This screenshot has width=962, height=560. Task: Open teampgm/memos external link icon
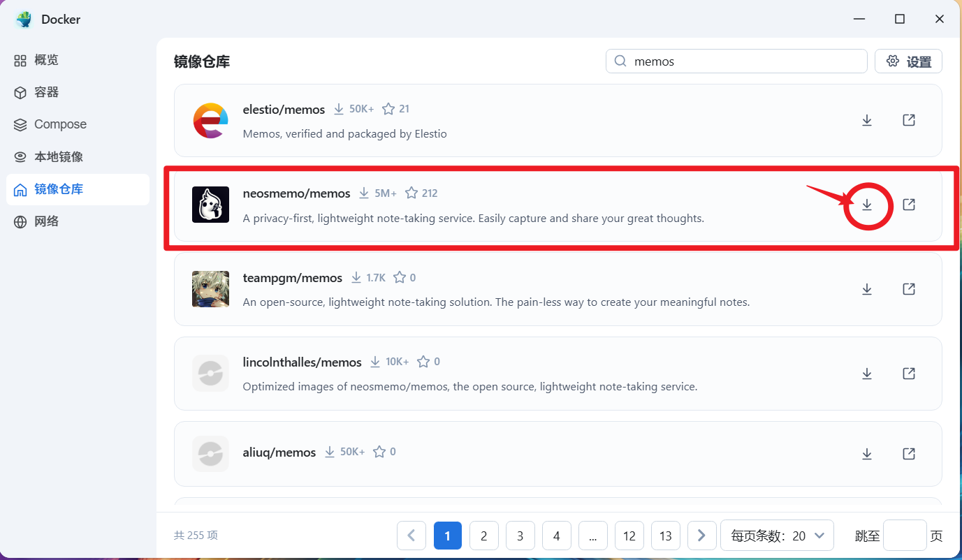pos(909,289)
